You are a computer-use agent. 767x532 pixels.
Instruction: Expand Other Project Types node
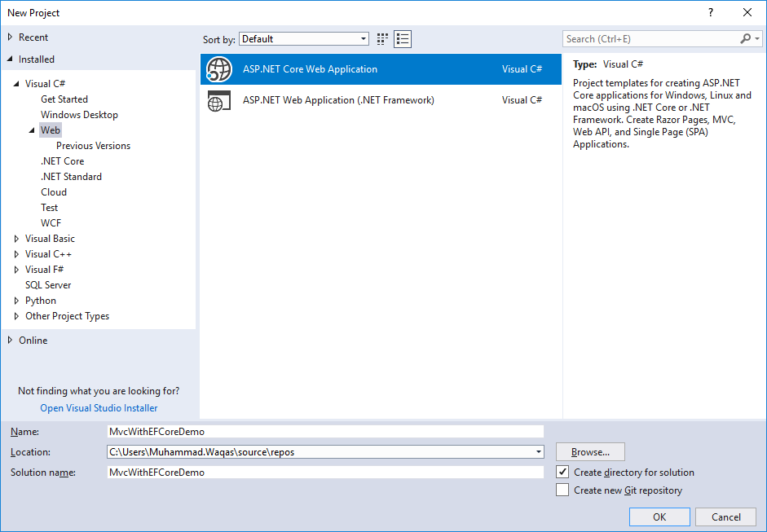(x=16, y=316)
